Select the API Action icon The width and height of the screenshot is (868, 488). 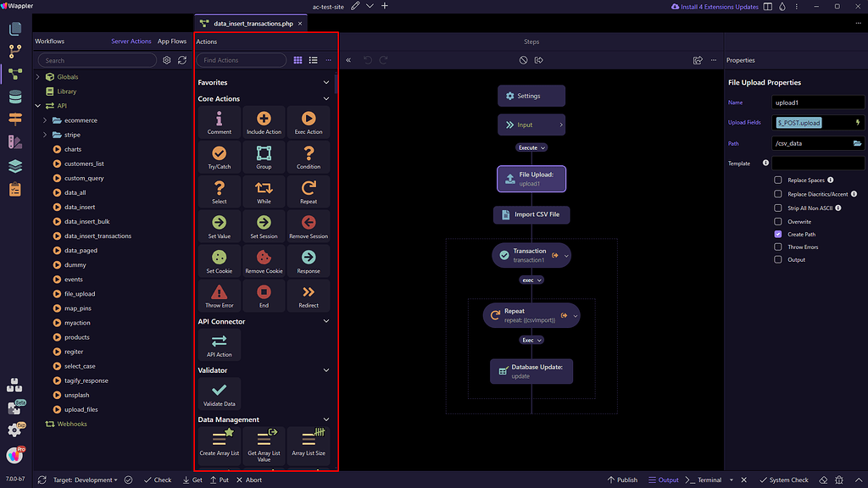pos(219,344)
